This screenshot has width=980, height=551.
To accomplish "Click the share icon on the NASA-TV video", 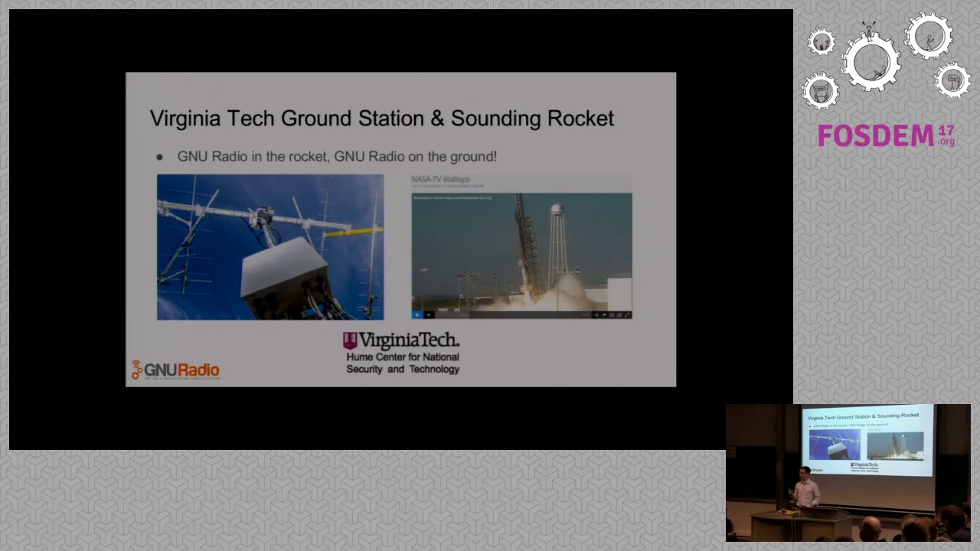I will coord(596,315).
